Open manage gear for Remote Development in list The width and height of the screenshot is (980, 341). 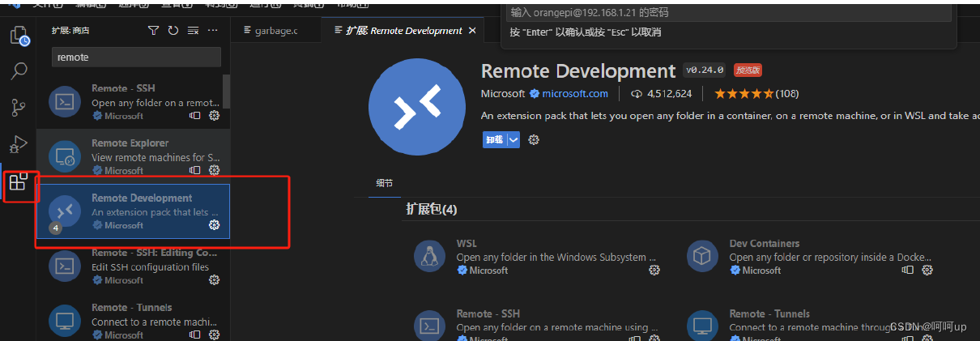point(215,225)
